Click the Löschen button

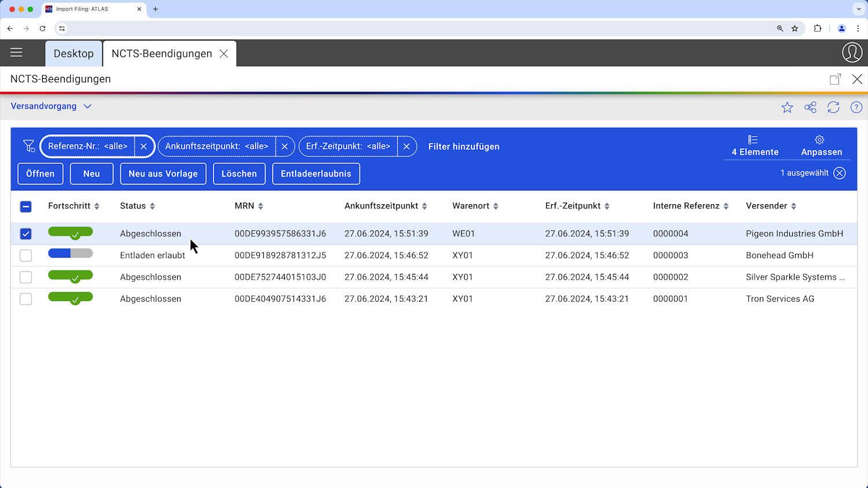click(x=239, y=174)
